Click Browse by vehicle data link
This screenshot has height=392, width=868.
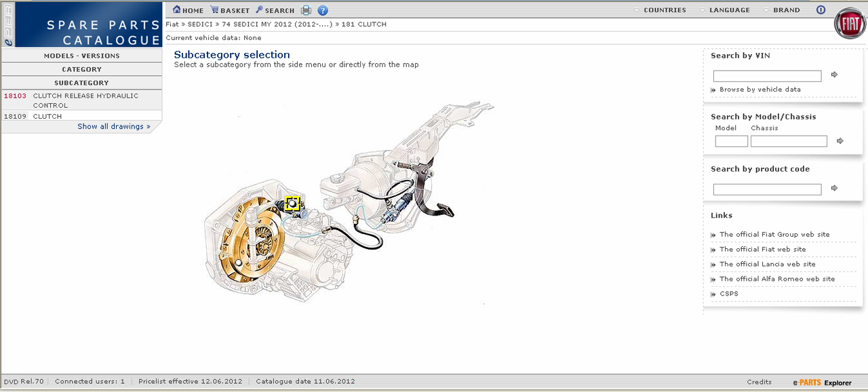point(760,90)
